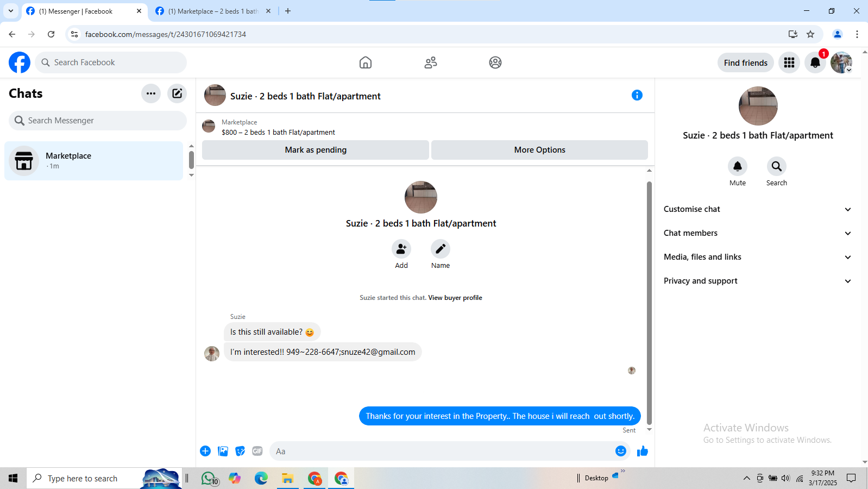Reload the page
The image size is (868, 489).
tap(51, 34)
